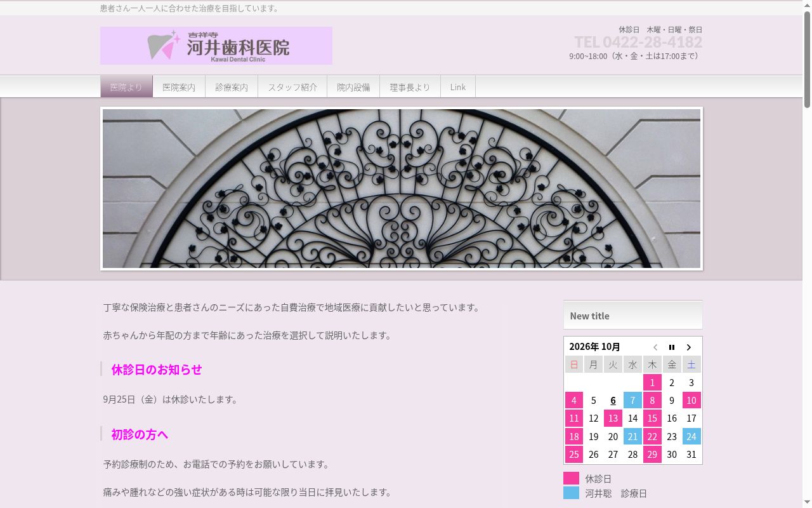Click the blue 河井聡 診療日 legend swatch
The image size is (812, 508).
click(x=571, y=493)
